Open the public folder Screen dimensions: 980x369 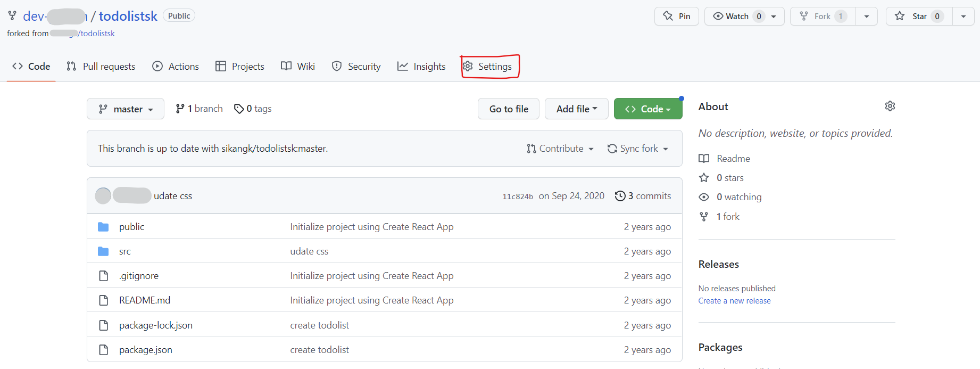131,227
